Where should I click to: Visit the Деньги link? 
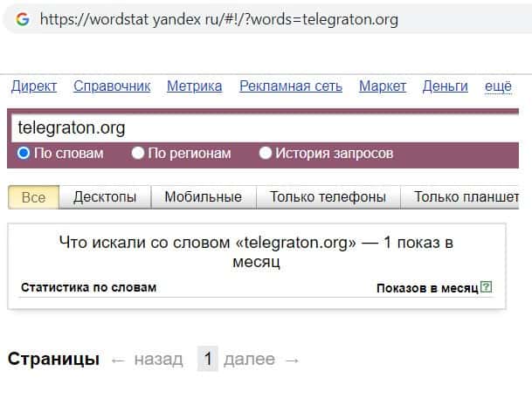coord(446,86)
